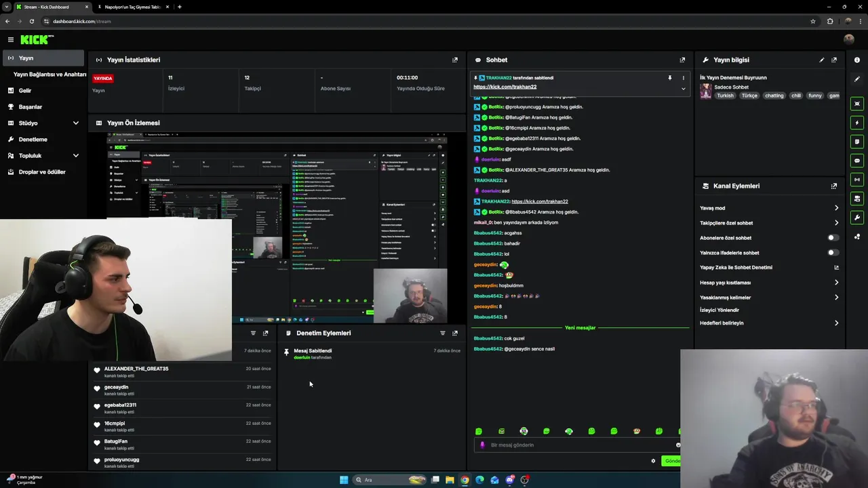
Task: Open the three-dot menu on pinned message
Action: [x=683, y=78]
